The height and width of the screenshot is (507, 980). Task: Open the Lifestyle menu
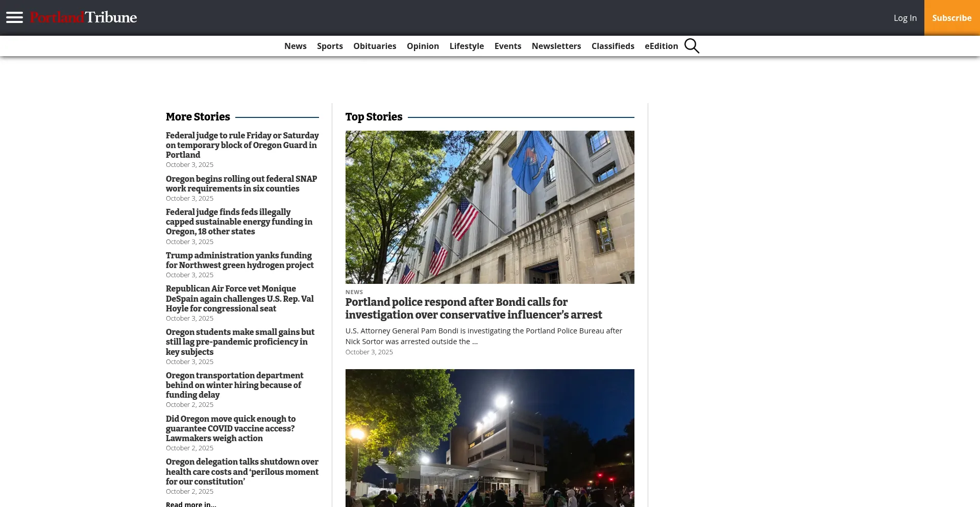point(467,46)
